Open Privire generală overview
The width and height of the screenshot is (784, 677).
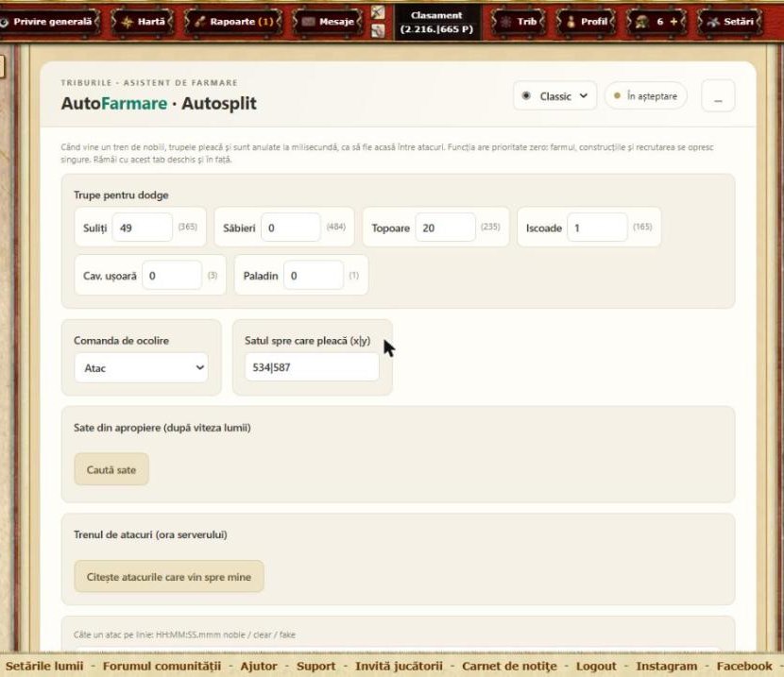[48, 22]
